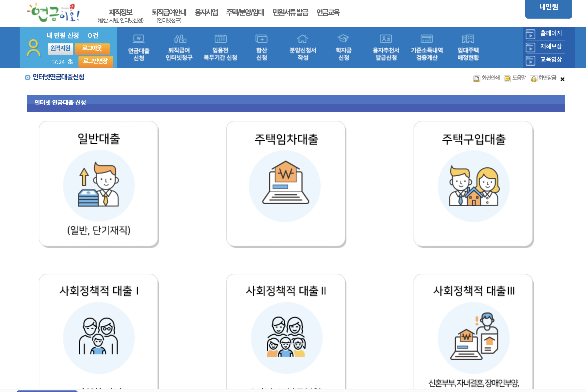Go to the 홈페이지 link
The image size is (586, 392).
tap(551, 33)
